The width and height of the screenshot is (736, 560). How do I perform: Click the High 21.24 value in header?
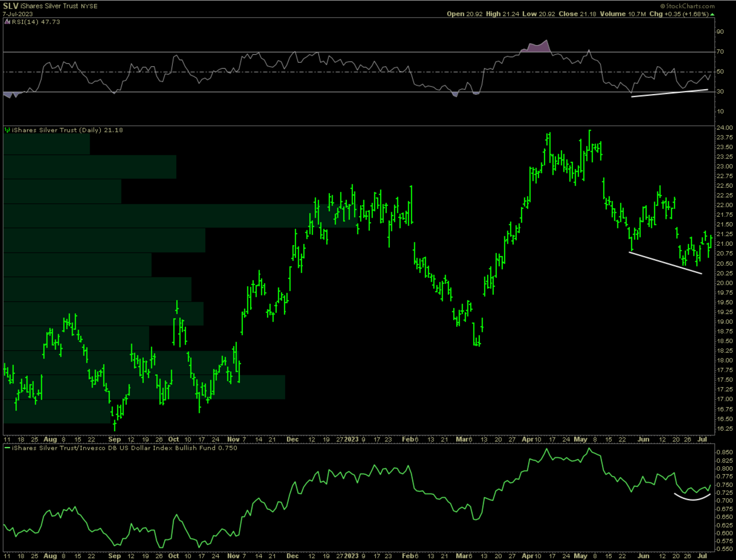tap(502, 14)
